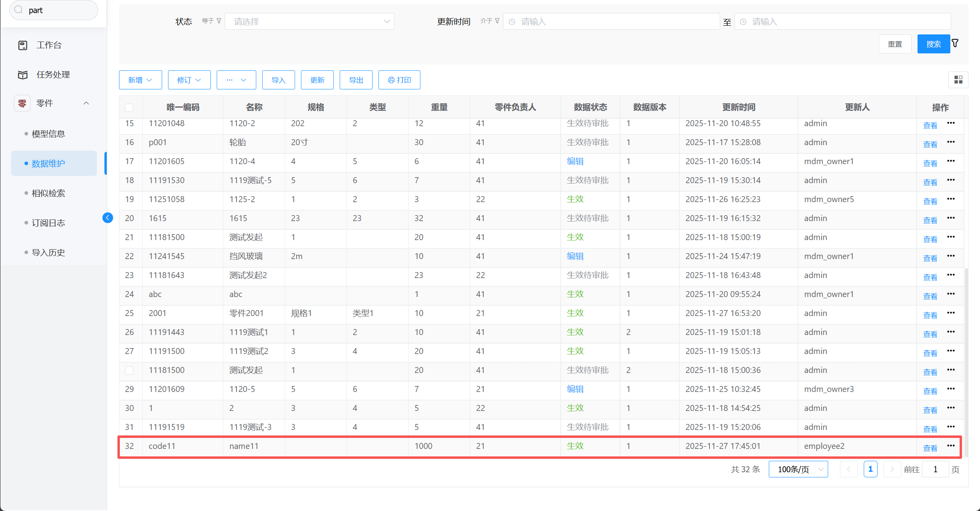980x511 pixels.
Task: Click the 更新时间 start date input
Action: point(611,22)
